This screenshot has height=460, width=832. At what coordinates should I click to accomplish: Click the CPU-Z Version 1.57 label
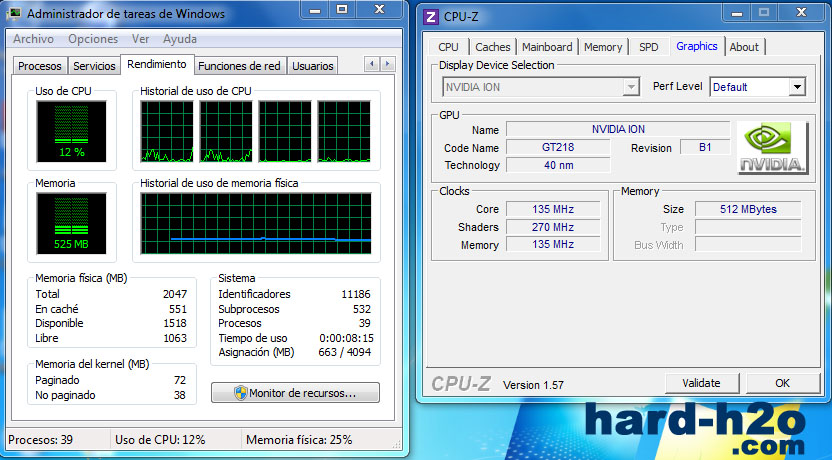[533, 385]
